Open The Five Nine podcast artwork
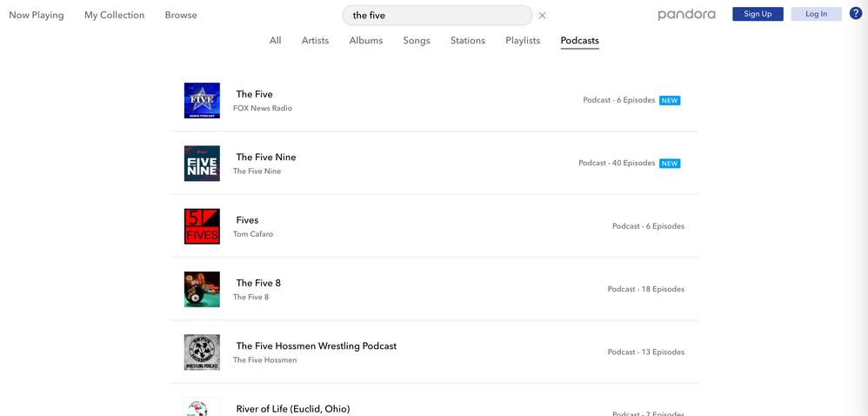This screenshot has height=416, width=868. coord(202,164)
